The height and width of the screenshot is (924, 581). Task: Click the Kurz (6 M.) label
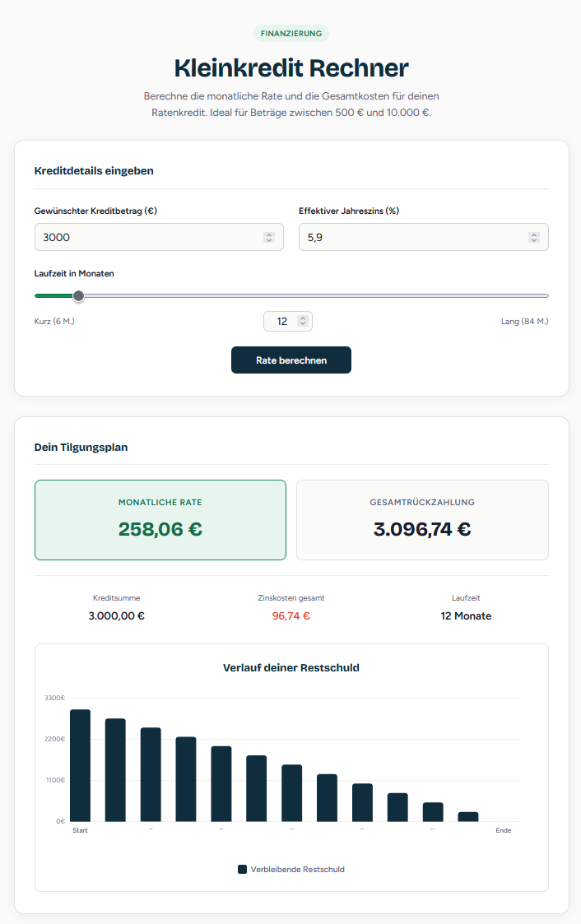[x=54, y=321]
